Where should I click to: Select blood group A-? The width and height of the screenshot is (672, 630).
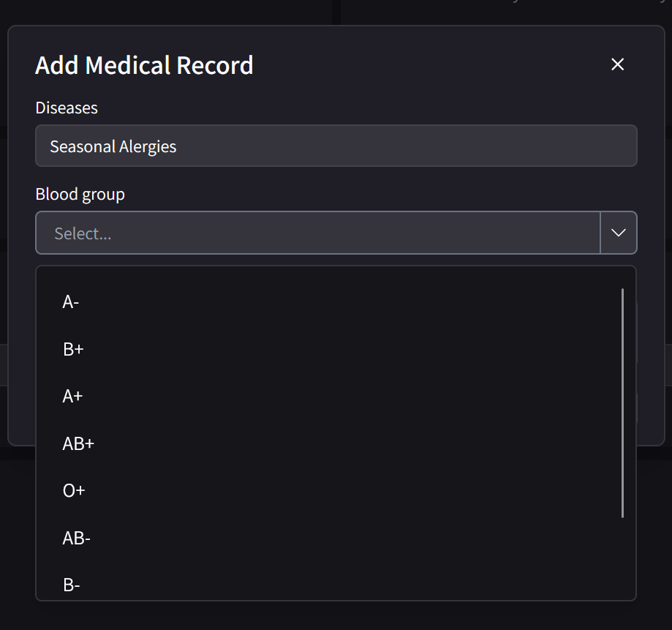click(70, 301)
